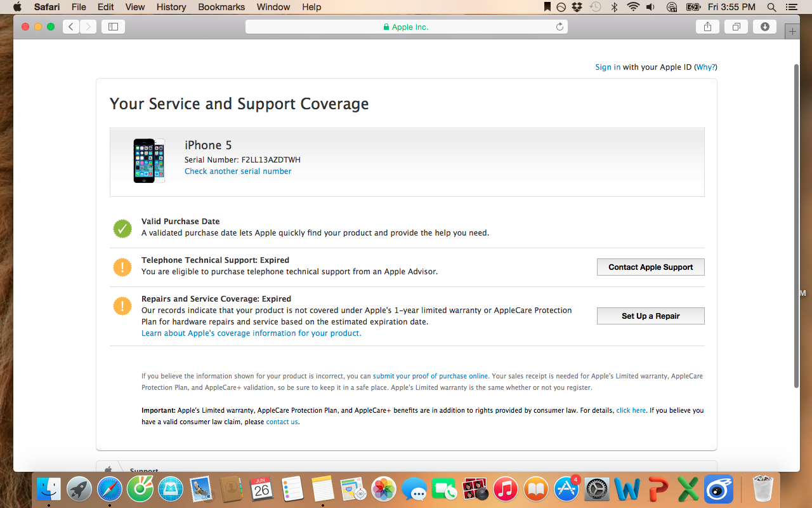Open FaceTime from the Dock

[x=445, y=490]
